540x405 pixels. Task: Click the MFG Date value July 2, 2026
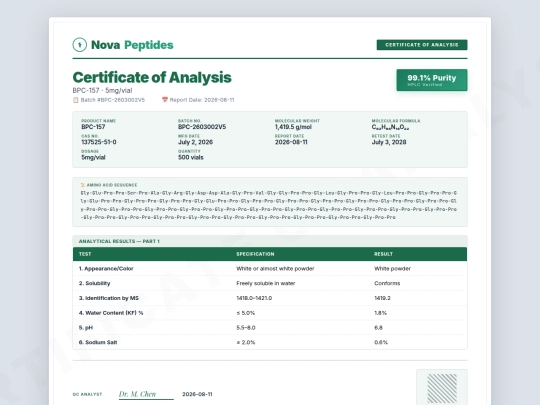[x=195, y=142]
